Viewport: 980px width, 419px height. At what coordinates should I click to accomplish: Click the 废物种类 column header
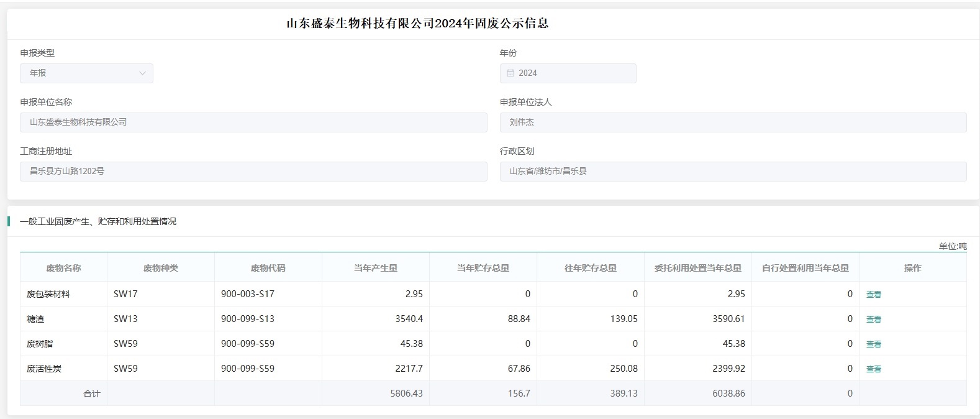[161, 268]
